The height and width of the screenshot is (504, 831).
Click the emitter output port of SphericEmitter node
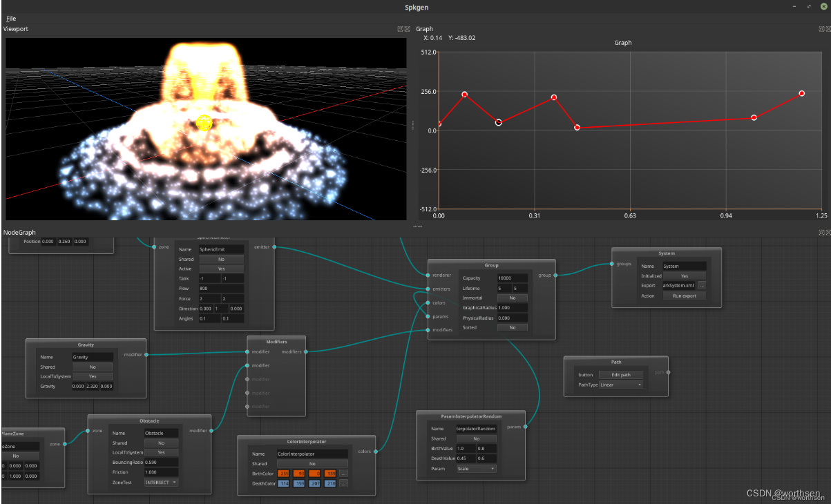(275, 246)
